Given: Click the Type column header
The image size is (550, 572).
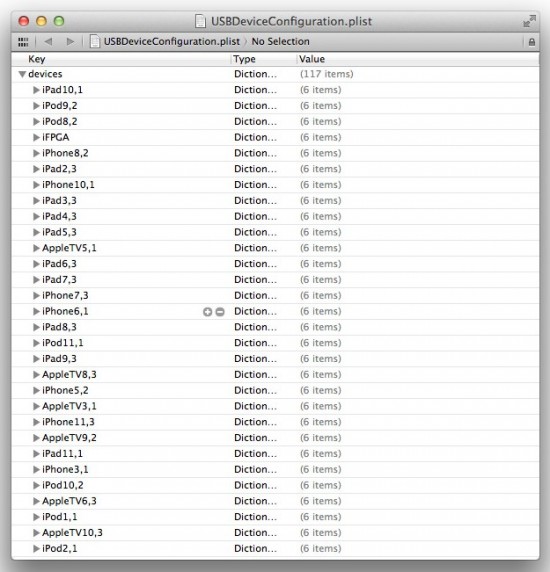Looking at the screenshot, I should 263,59.
